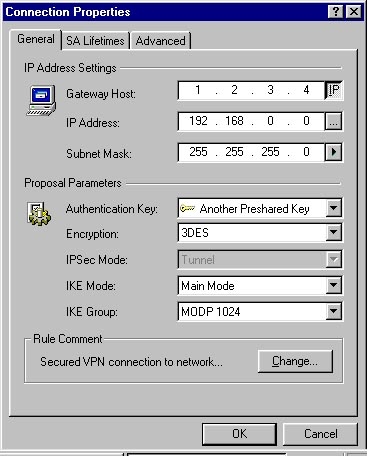Click first octet of Gateway Host field
This screenshot has height=456, width=367.
[198, 90]
